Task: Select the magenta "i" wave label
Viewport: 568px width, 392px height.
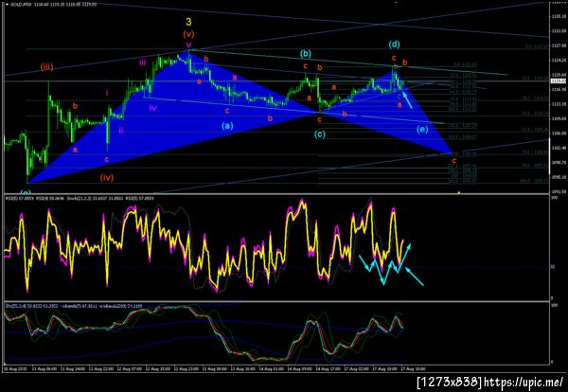Action: coord(107,93)
